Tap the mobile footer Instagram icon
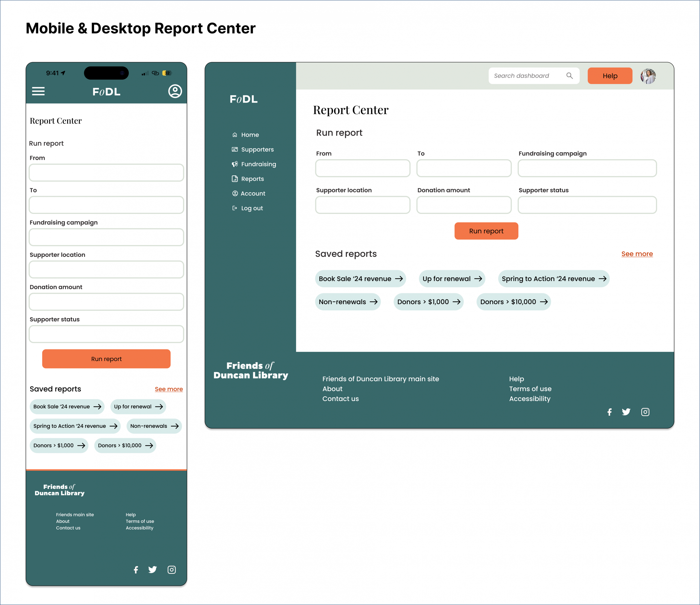This screenshot has width=700, height=605. coord(172,570)
